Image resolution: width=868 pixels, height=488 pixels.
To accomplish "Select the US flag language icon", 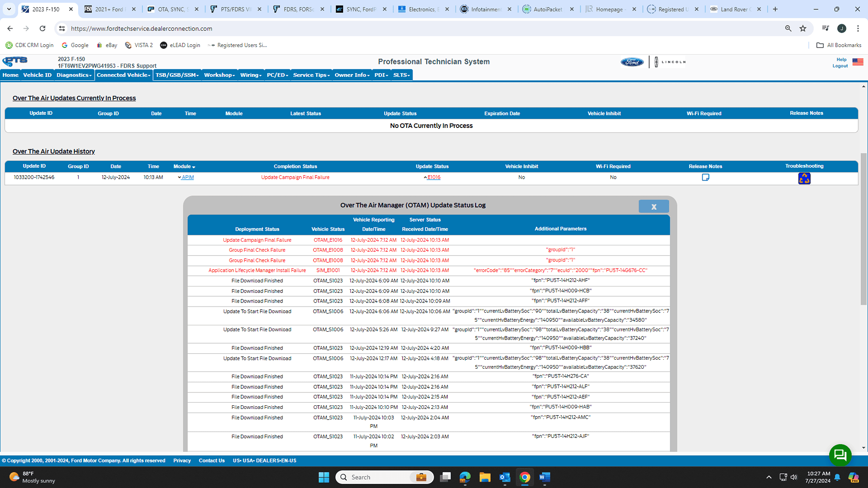I will point(857,62).
